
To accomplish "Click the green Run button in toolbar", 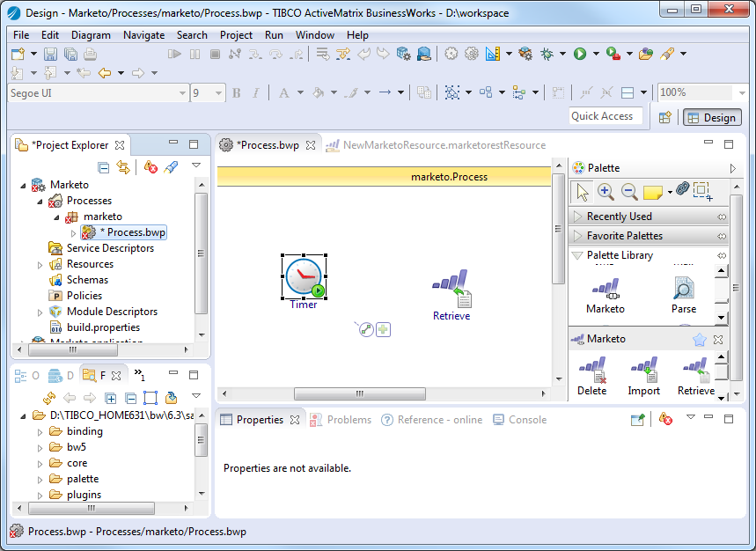I will click(x=580, y=54).
